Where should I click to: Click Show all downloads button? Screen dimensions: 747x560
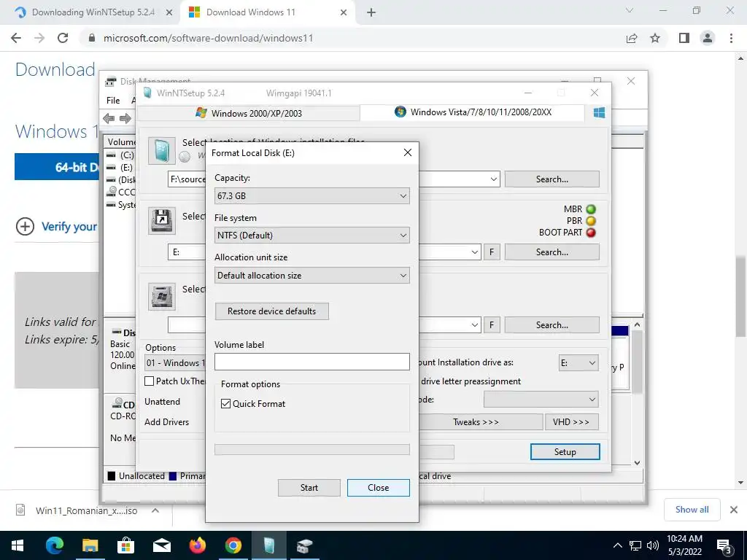pos(692,510)
